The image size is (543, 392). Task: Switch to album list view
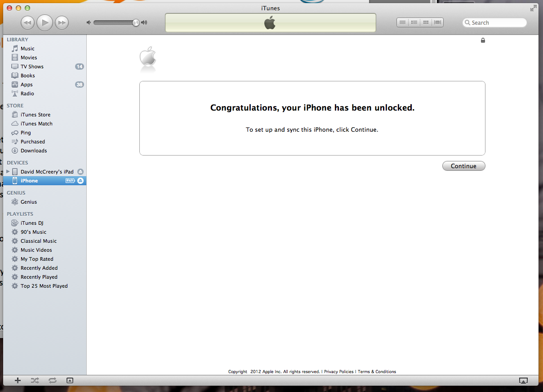point(414,22)
